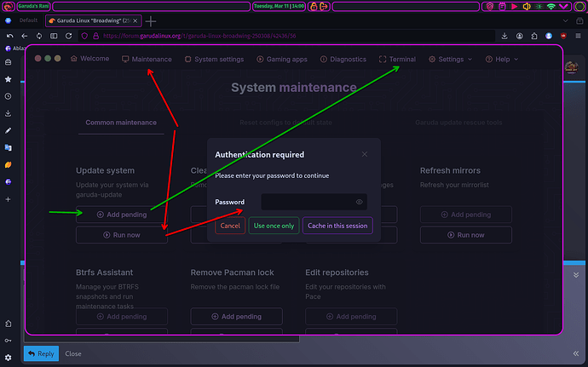
Task: Click the Garuda's Rani taskbar entry
Action: point(33,6)
